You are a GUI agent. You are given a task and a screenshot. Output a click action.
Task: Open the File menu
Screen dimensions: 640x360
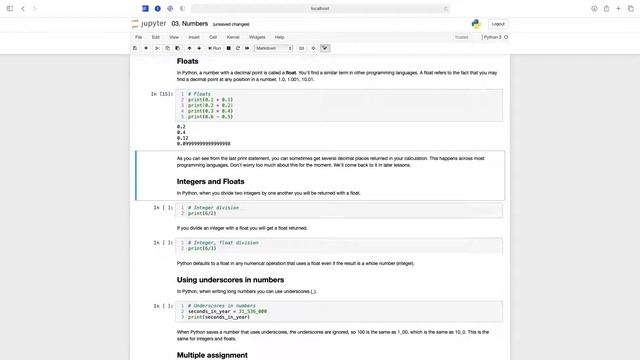click(139, 37)
